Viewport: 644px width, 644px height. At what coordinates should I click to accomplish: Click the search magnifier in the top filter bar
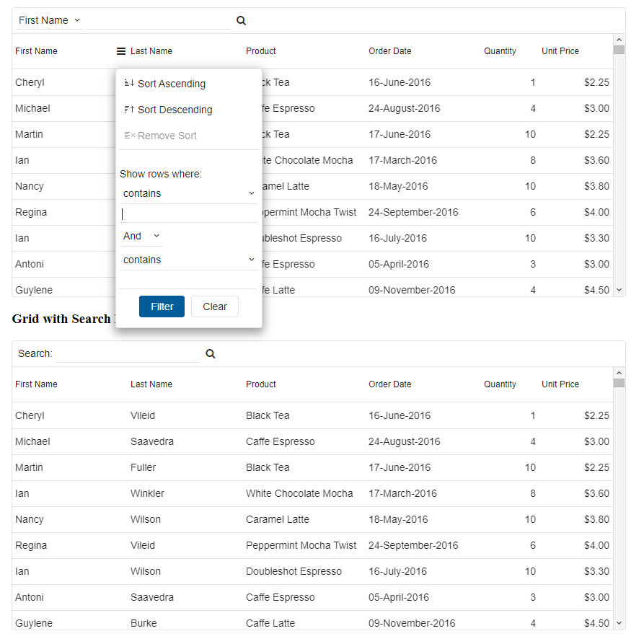point(241,21)
